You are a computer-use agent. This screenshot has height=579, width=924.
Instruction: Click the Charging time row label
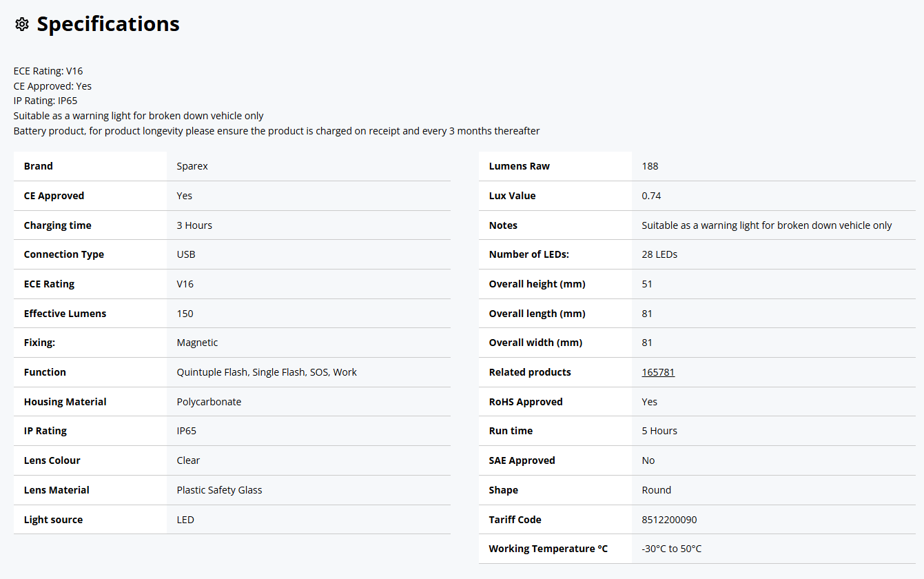tap(58, 225)
